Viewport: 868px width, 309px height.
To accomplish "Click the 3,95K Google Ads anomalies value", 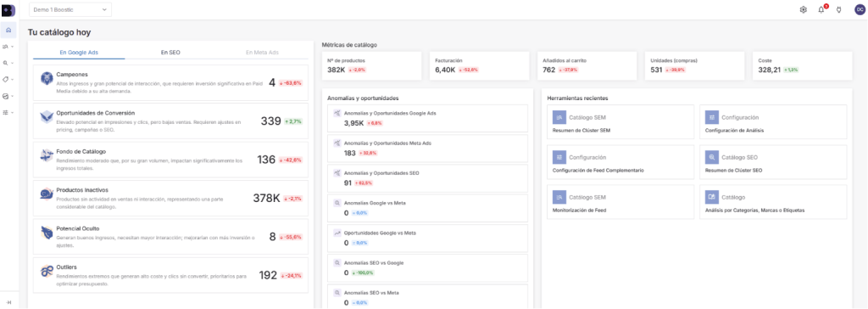I will click(353, 122).
